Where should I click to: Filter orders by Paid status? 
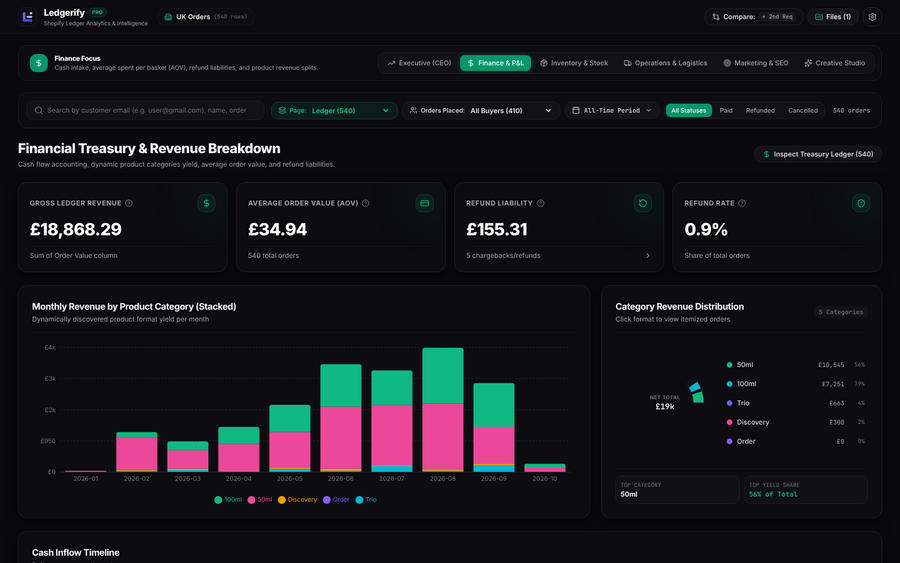click(726, 110)
